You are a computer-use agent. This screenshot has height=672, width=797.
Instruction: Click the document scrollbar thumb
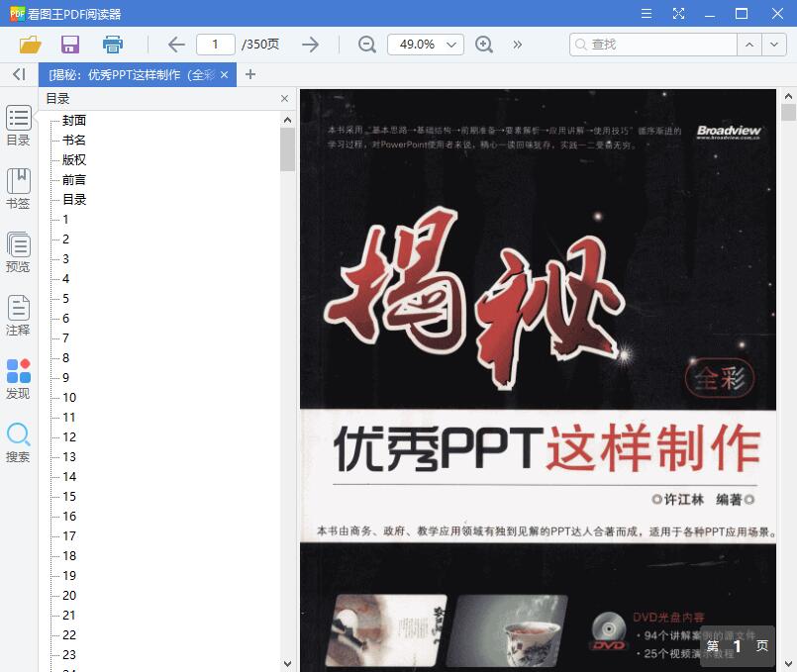click(788, 112)
